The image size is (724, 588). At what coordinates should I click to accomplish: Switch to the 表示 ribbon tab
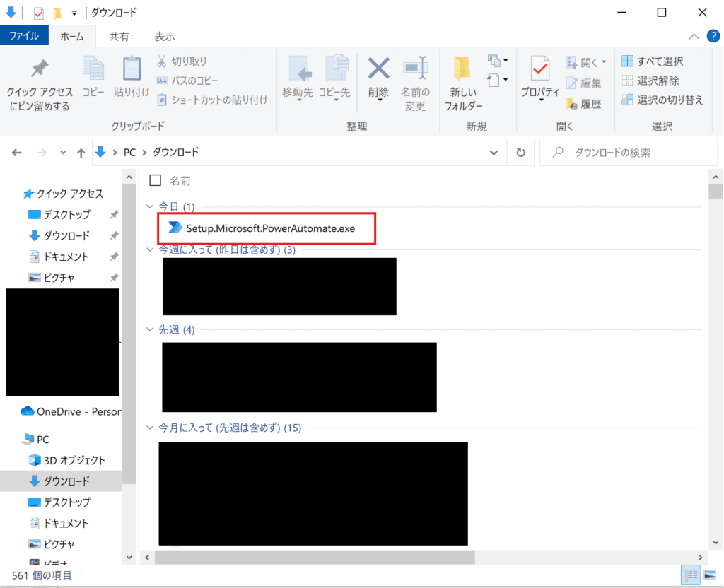pos(165,36)
